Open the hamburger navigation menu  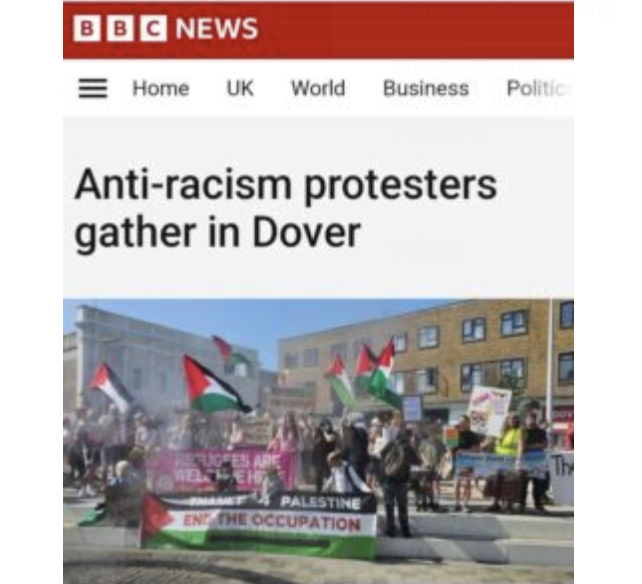93,88
